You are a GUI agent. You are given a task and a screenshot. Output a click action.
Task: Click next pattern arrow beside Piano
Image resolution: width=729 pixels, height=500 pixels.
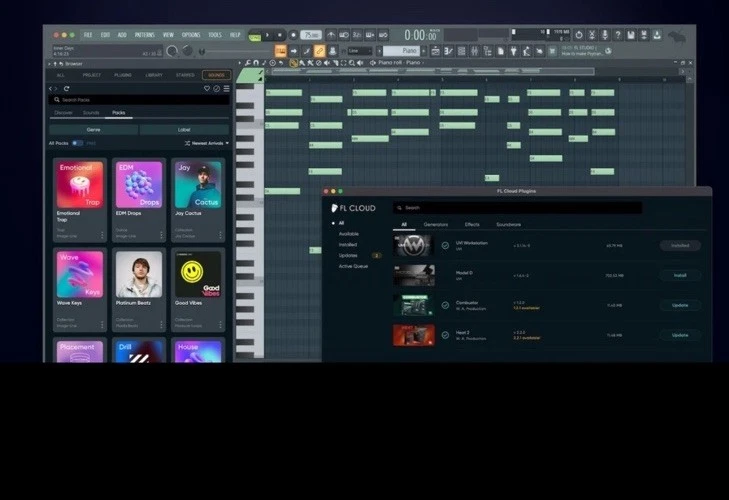tap(424, 51)
